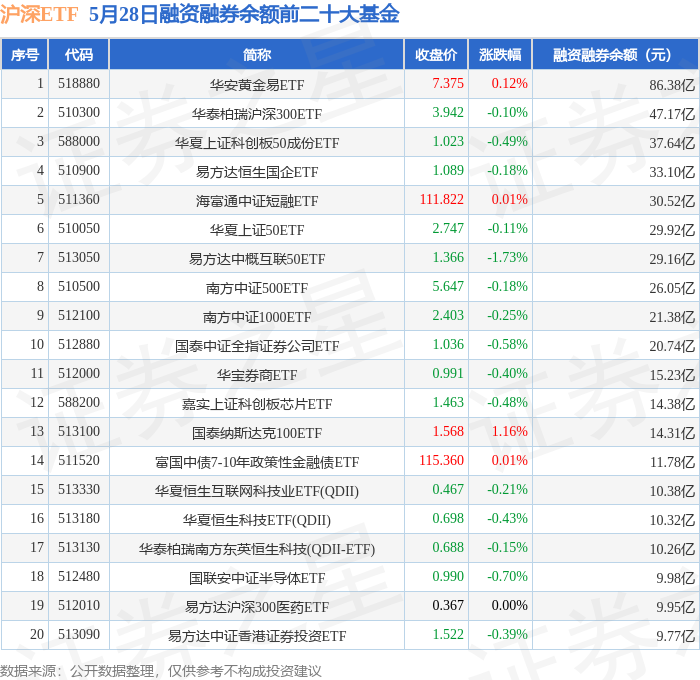The height and width of the screenshot is (680, 700).
Task: Select the fund code 518880
Action: coord(79,83)
